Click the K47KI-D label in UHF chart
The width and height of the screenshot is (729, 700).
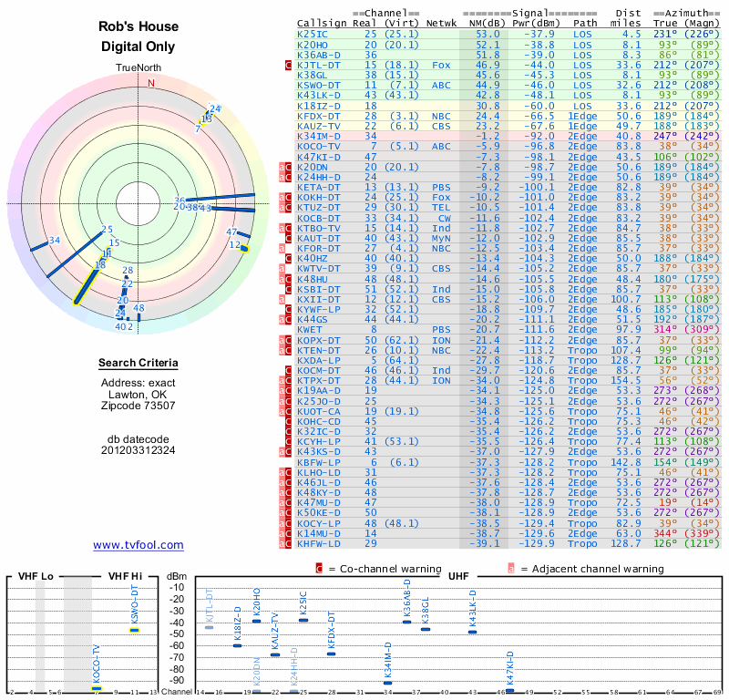click(509, 668)
